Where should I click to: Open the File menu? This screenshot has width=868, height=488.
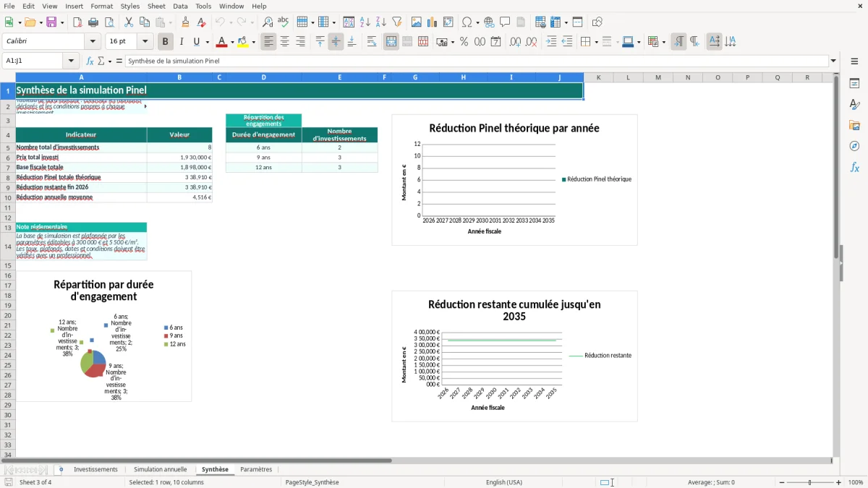coord(9,6)
